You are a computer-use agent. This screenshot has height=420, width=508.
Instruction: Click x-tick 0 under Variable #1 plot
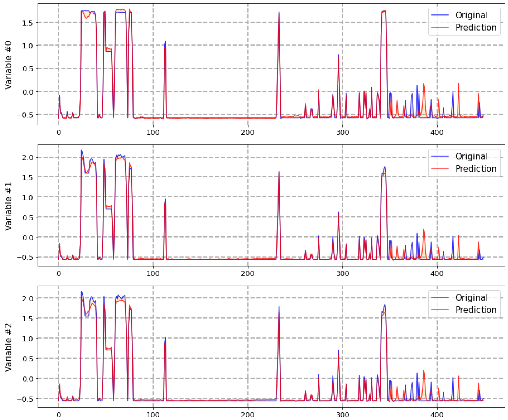pos(59,273)
